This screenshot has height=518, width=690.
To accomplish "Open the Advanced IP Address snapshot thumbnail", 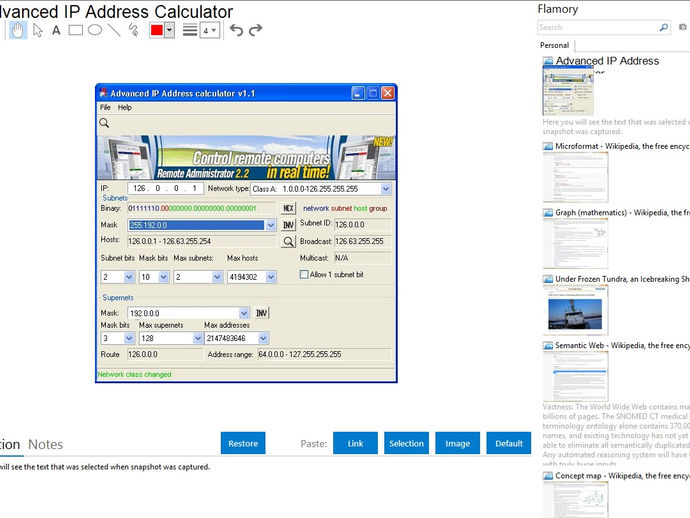I will (568, 92).
